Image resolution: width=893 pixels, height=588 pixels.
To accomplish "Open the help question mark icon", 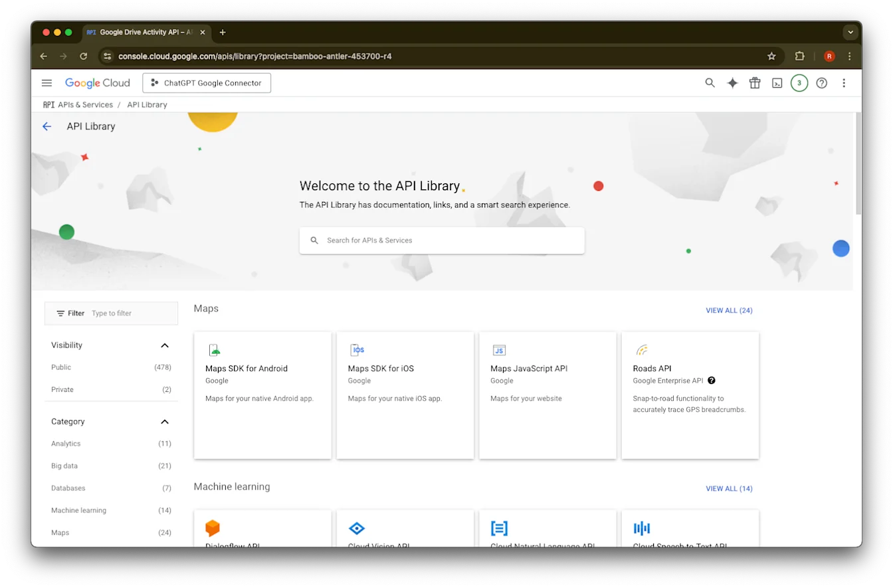I will [821, 83].
